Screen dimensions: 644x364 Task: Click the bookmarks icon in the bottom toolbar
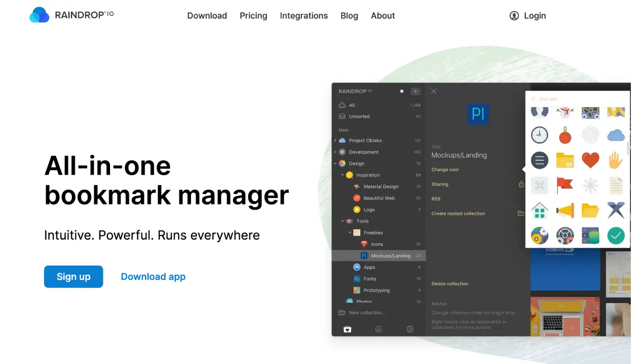click(347, 329)
